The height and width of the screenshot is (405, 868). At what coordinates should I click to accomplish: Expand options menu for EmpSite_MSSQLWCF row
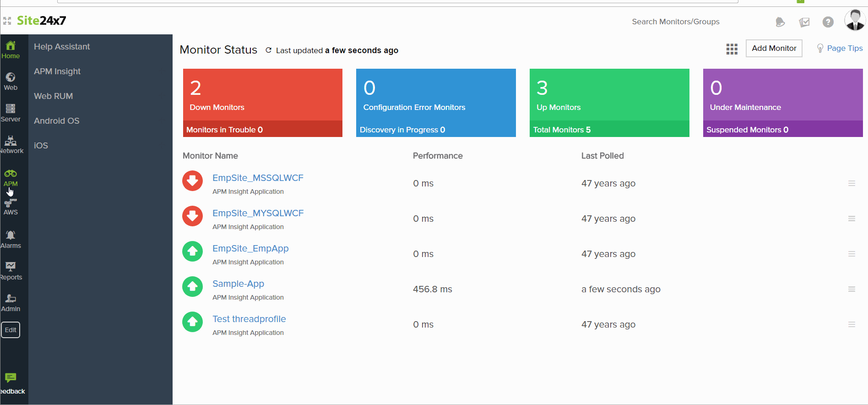[x=852, y=183]
